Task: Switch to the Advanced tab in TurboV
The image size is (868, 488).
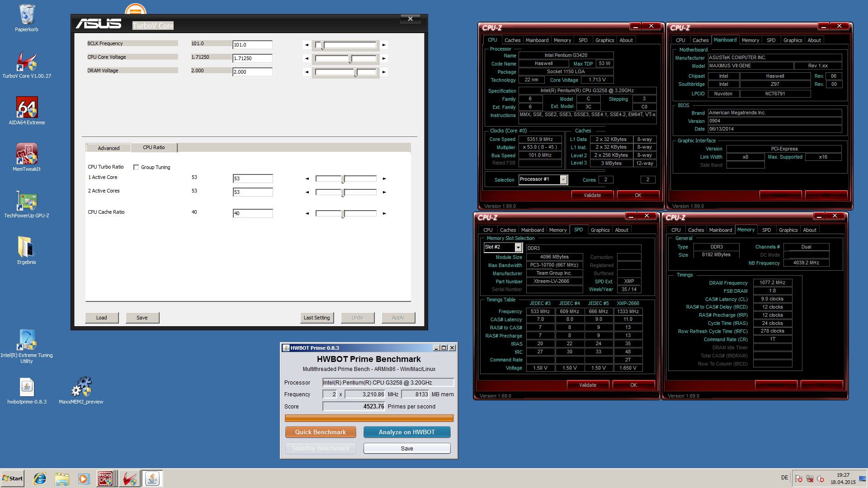Action: point(108,148)
